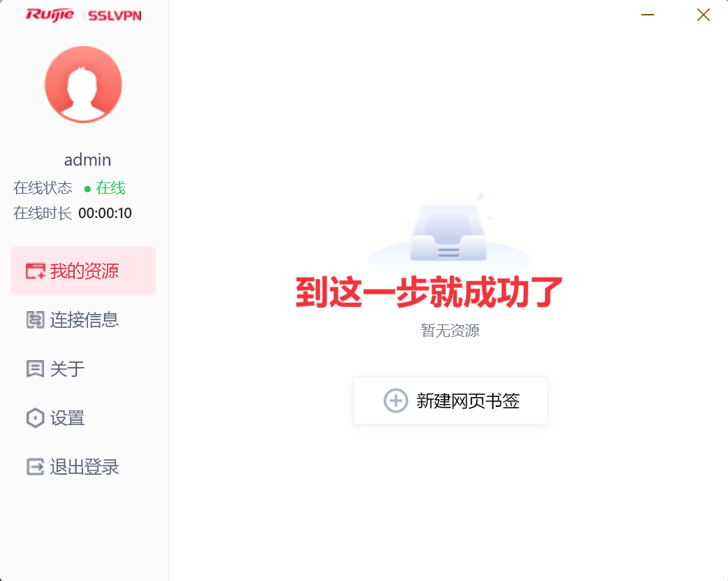The width and height of the screenshot is (728, 581).
Task: Click the admin user avatar
Action: pyautogui.click(x=83, y=84)
